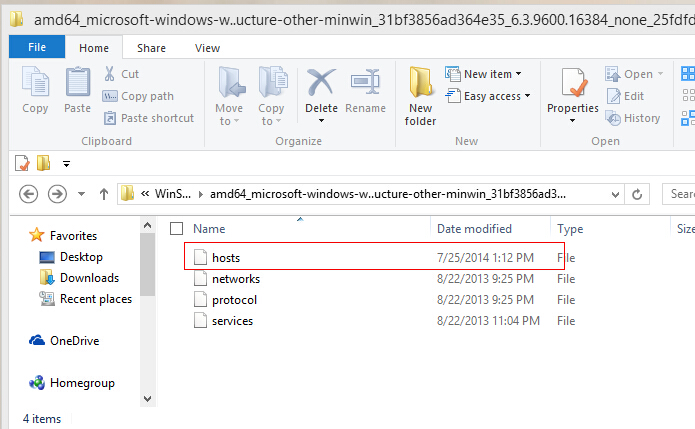Sort files by Date modified column

coord(474,229)
